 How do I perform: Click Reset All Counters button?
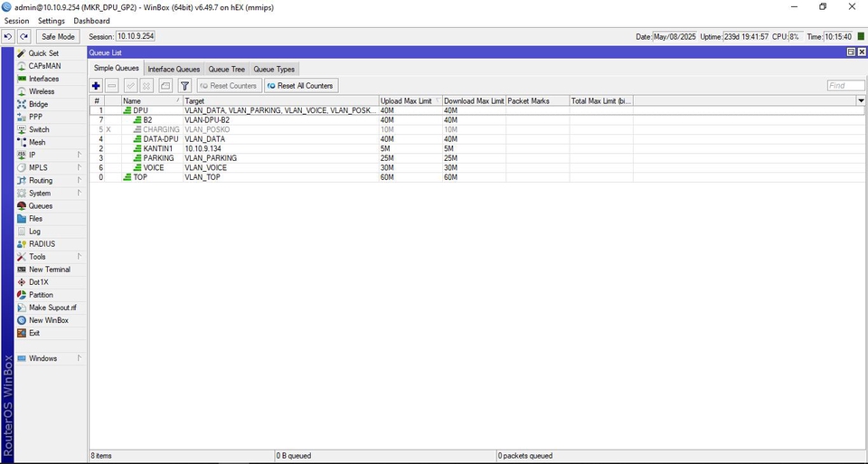[x=300, y=86]
